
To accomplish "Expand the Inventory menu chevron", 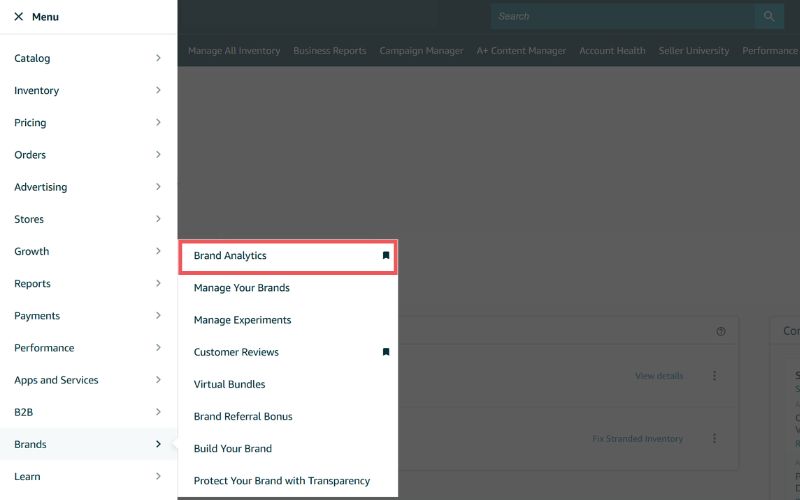I will 158,90.
